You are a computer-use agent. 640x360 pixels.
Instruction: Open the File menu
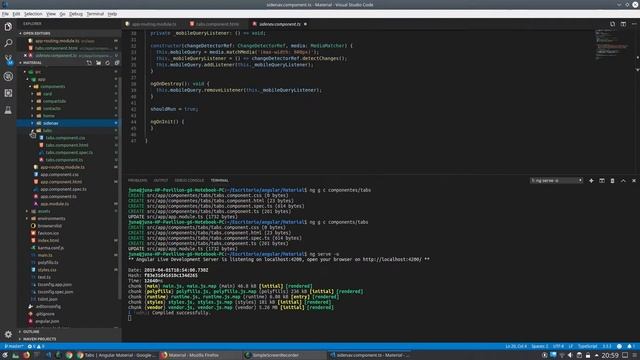click(5, 14)
